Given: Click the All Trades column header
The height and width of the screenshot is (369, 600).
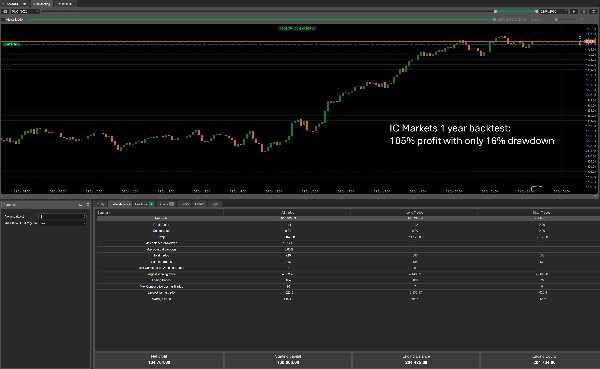Looking at the screenshot, I should point(287,212).
